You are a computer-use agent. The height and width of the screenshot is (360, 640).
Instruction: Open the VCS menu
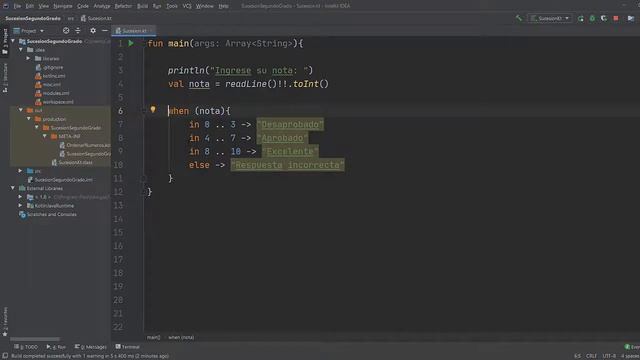(x=187, y=6)
